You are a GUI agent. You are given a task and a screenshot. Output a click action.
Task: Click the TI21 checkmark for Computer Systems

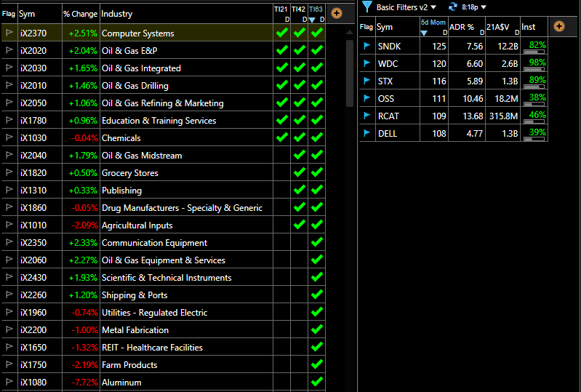pyautogui.click(x=282, y=33)
